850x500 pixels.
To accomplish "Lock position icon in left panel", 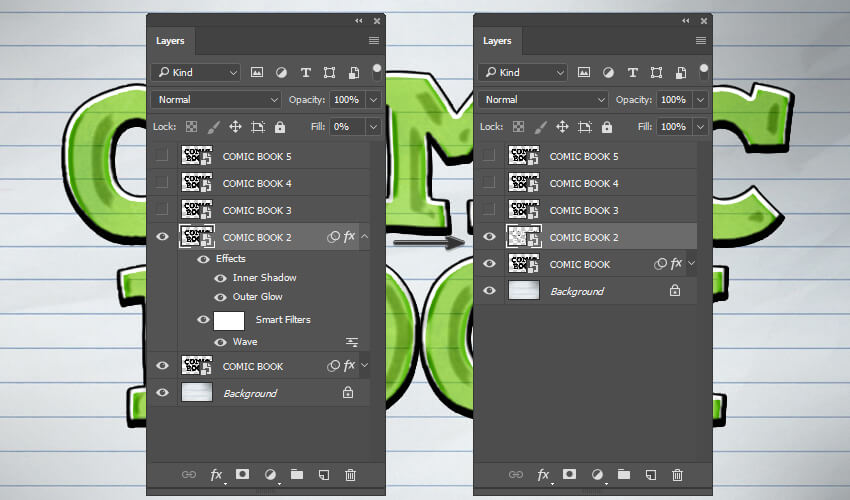I will pos(235,127).
